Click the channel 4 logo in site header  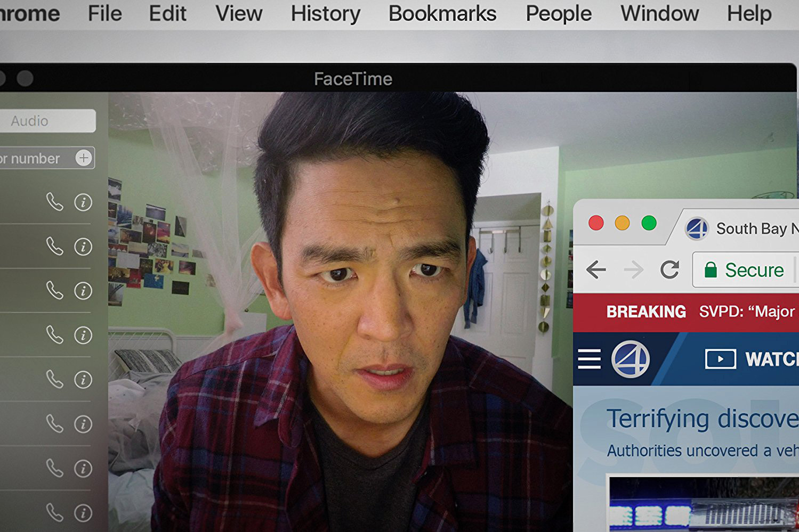630,359
